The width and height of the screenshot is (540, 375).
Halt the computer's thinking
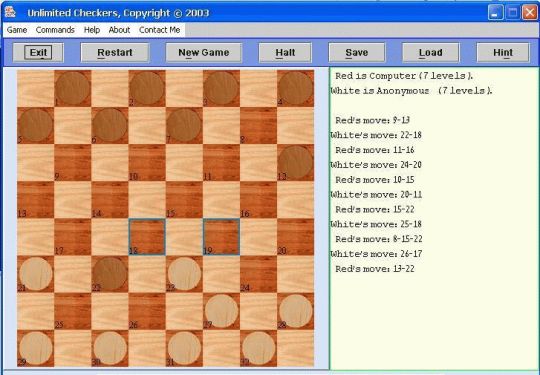[x=285, y=53]
